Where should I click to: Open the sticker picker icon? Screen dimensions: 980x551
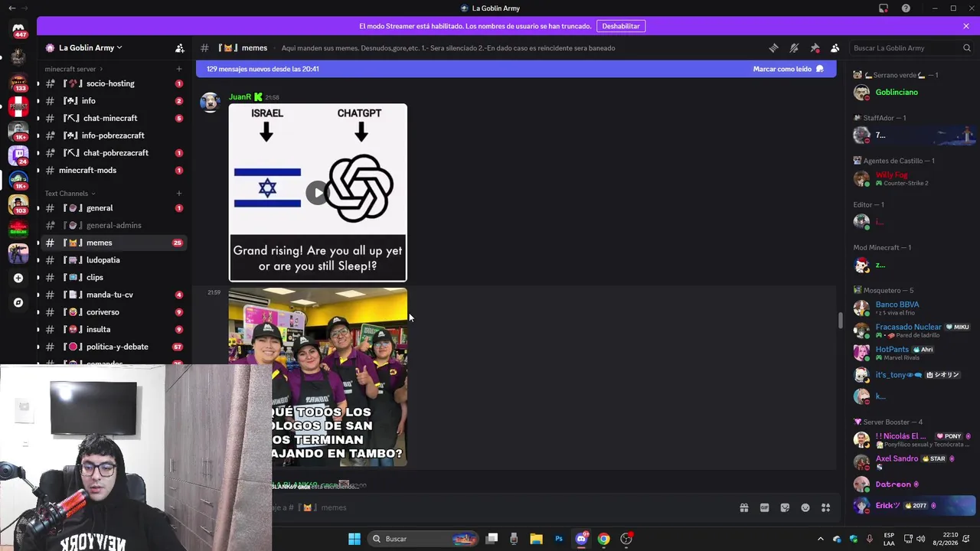tap(785, 507)
